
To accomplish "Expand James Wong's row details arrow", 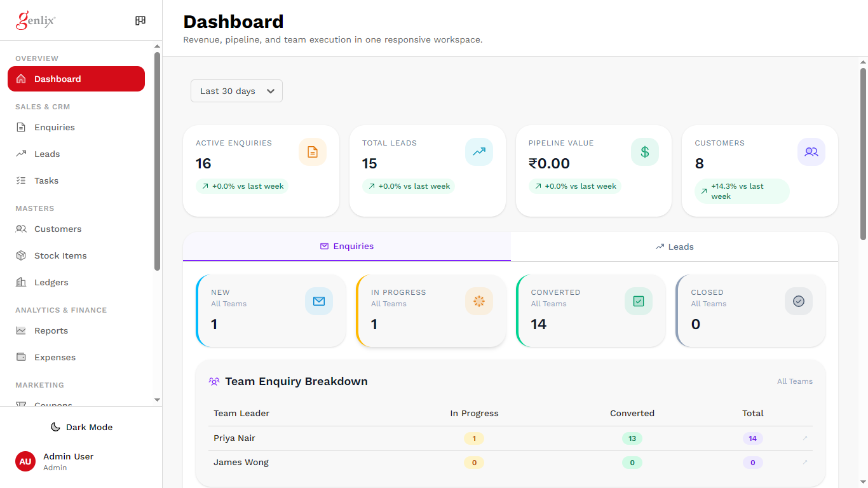I will (x=806, y=462).
